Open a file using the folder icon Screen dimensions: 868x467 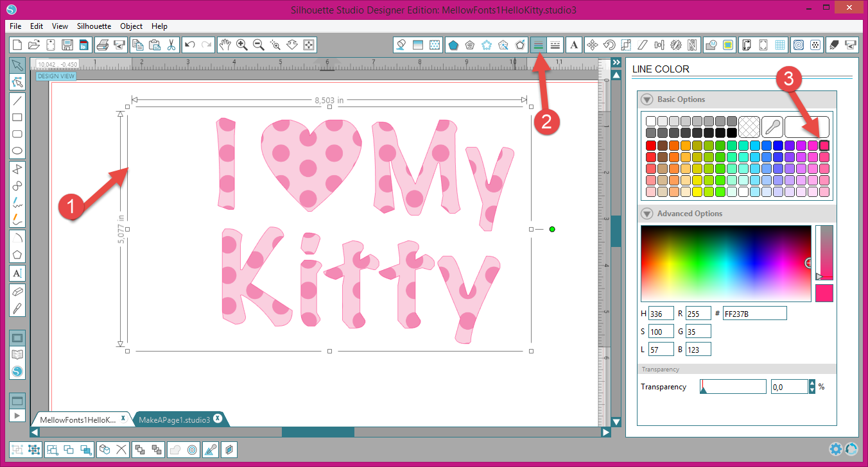[34, 45]
